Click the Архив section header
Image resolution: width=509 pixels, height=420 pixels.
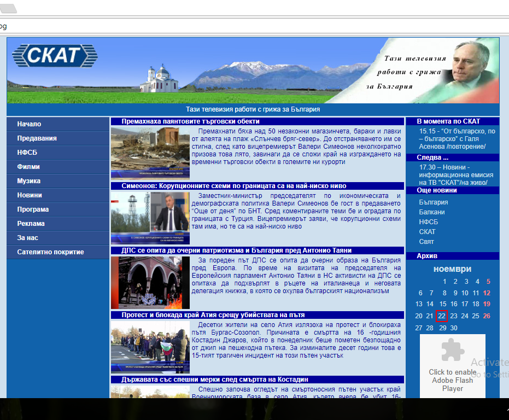point(452,255)
